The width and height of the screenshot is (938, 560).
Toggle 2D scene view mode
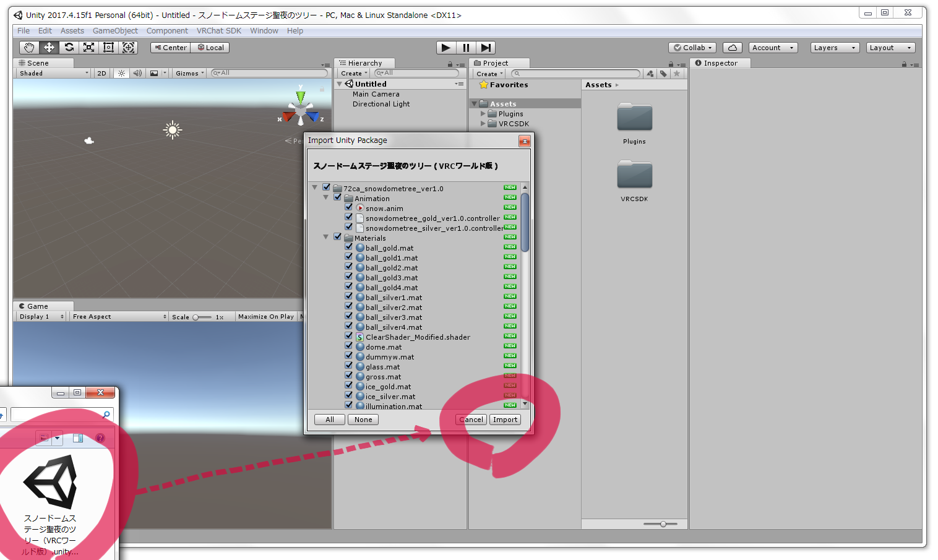coord(101,73)
